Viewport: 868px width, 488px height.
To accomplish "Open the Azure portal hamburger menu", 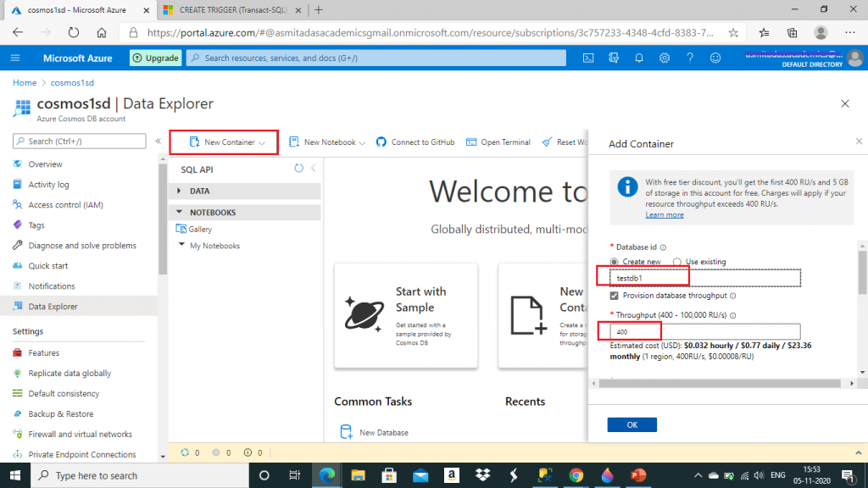I will pyautogui.click(x=15, y=58).
